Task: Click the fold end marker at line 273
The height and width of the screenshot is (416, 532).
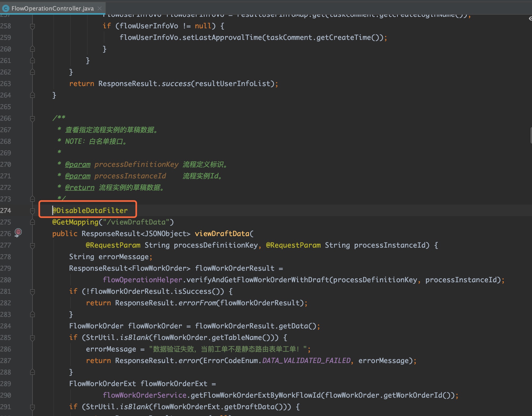Action: point(32,199)
